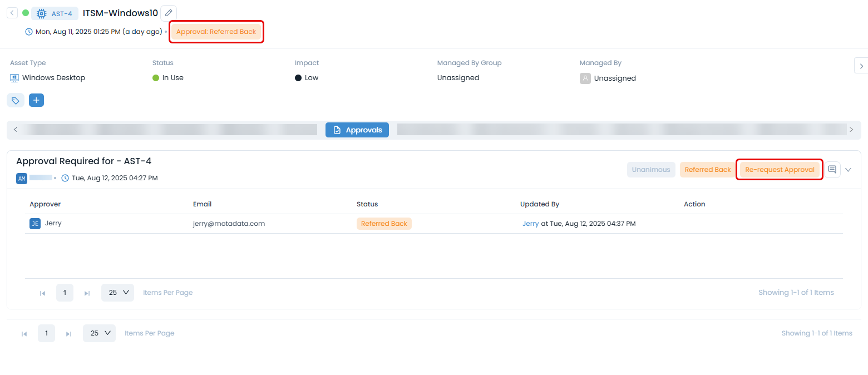Screen dimensions: 868x375
Task: Click the In Use status dot
Action: (155, 77)
